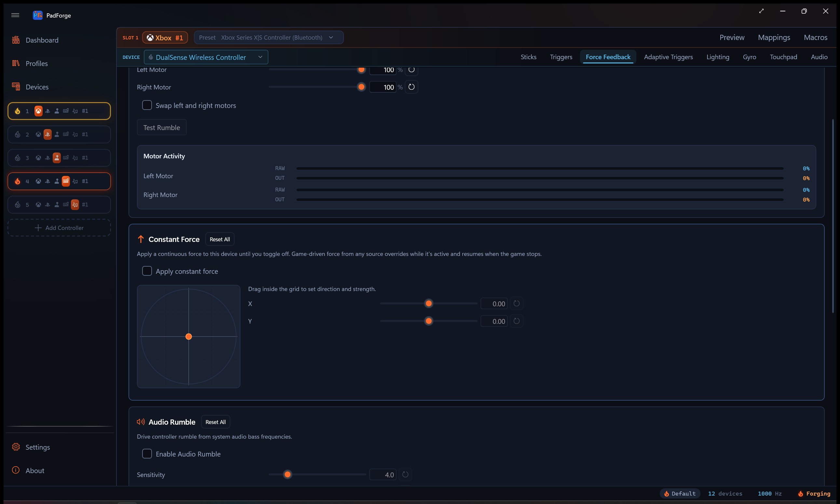Image resolution: width=840 pixels, height=504 pixels.
Task: Click the Dashboard sidebar icon
Action: (x=16, y=40)
